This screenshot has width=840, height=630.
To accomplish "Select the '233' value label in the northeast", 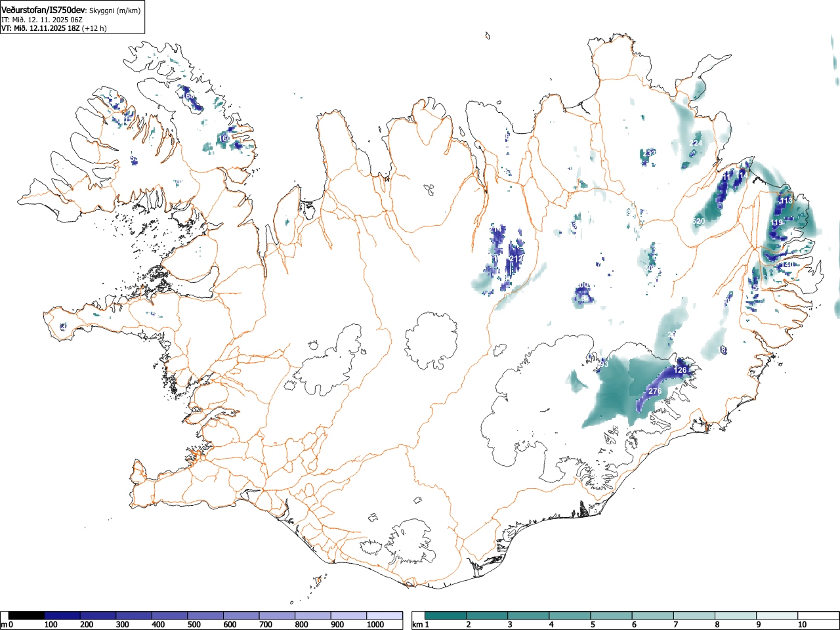I will point(650,152).
